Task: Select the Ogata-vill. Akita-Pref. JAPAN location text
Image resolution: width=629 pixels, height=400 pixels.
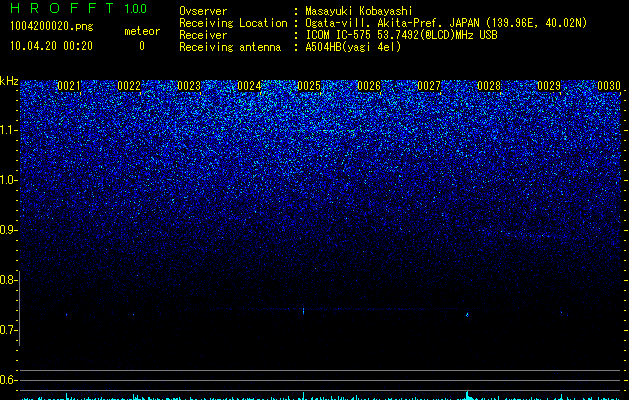Action: tap(446, 23)
